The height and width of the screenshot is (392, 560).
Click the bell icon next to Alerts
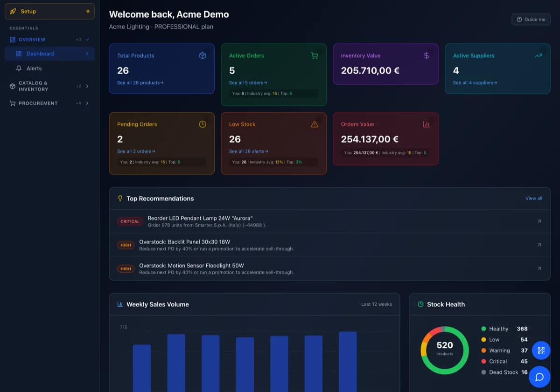click(x=19, y=68)
